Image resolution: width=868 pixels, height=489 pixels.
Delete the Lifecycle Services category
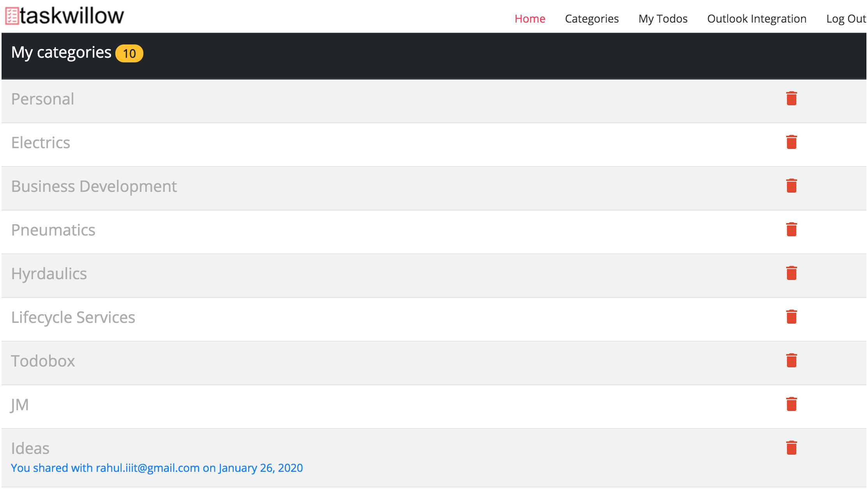click(791, 317)
